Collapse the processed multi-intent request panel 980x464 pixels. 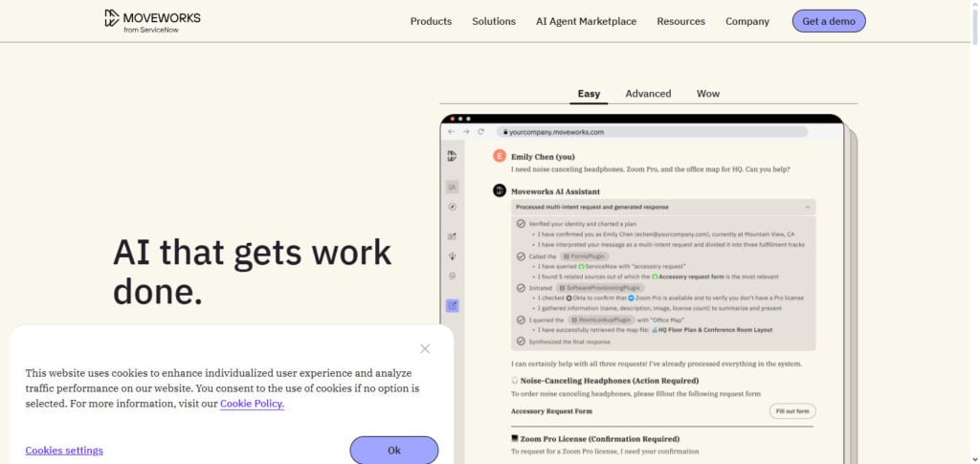pyautogui.click(x=807, y=207)
